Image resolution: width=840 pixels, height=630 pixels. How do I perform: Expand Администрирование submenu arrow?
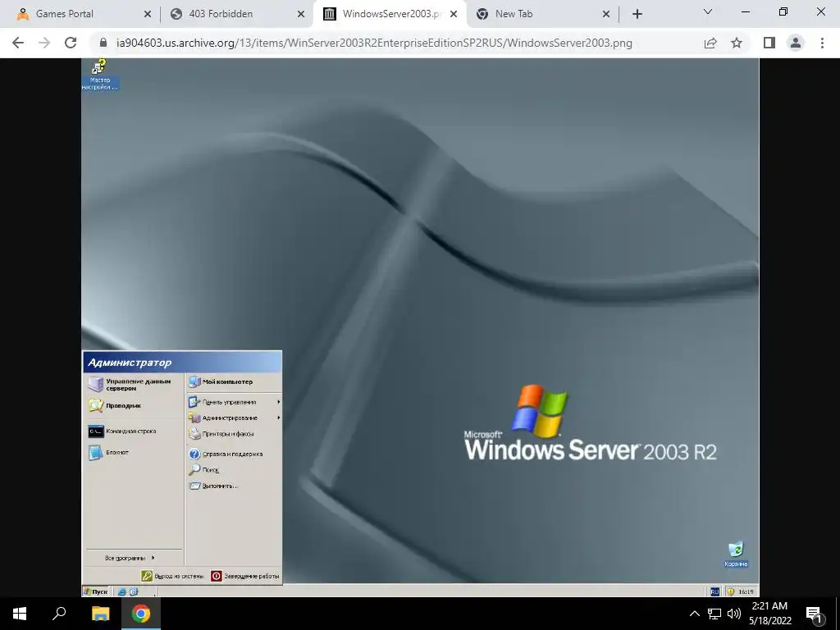coord(279,418)
